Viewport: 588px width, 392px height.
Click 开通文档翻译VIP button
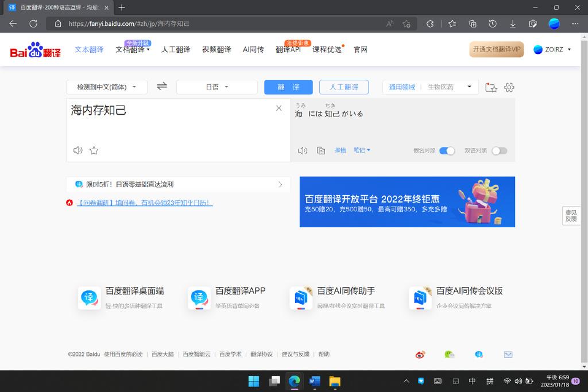click(497, 49)
